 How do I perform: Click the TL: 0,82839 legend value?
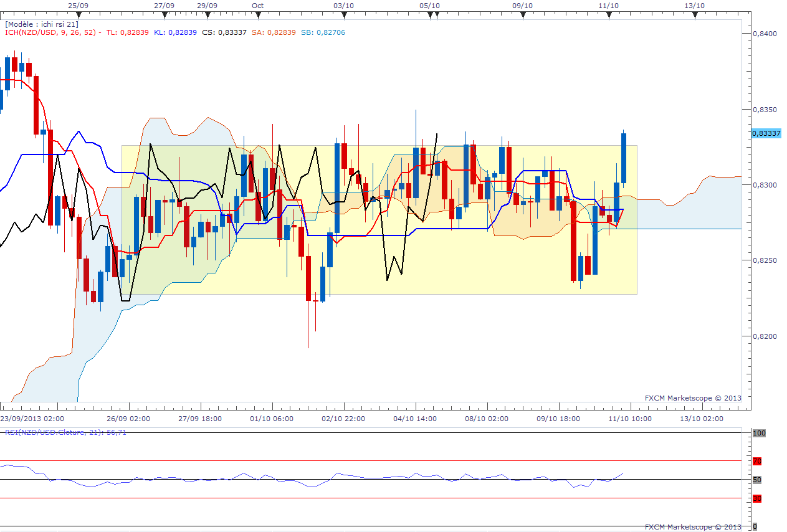(128, 32)
